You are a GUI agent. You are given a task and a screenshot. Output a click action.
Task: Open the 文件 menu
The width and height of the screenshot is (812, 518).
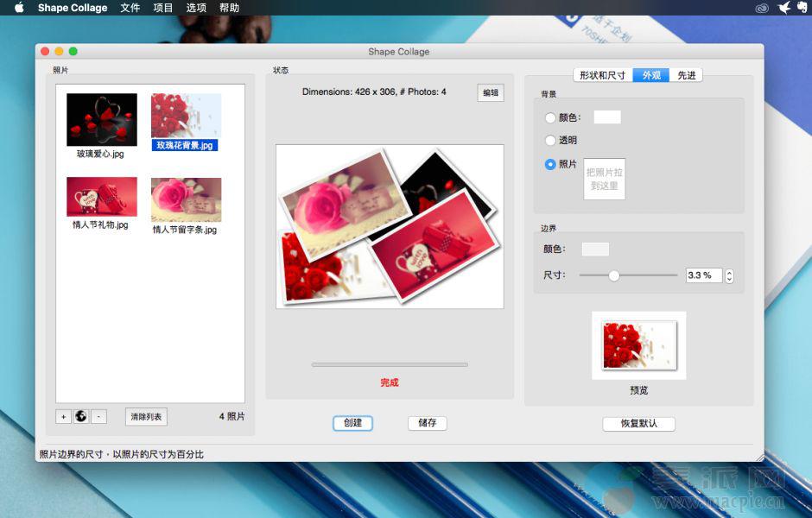pyautogui.click(x=130, y=8)
